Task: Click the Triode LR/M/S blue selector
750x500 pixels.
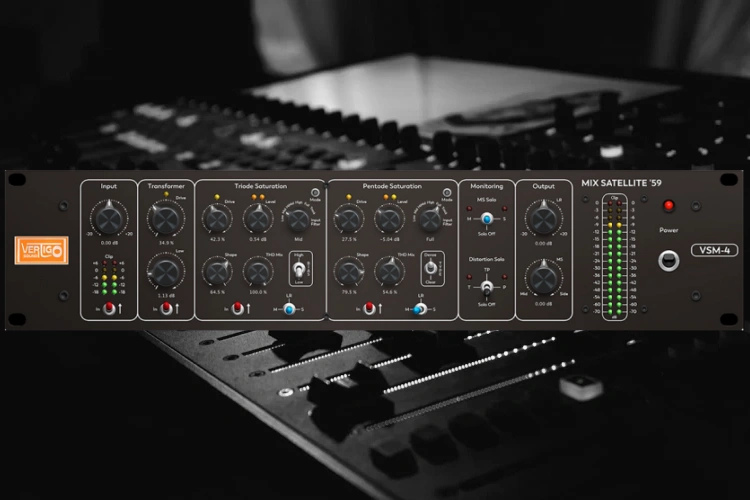Action: 289,309
